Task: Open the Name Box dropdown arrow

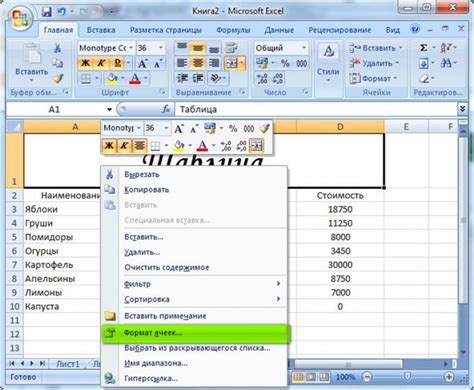Action: pos(109,109)
